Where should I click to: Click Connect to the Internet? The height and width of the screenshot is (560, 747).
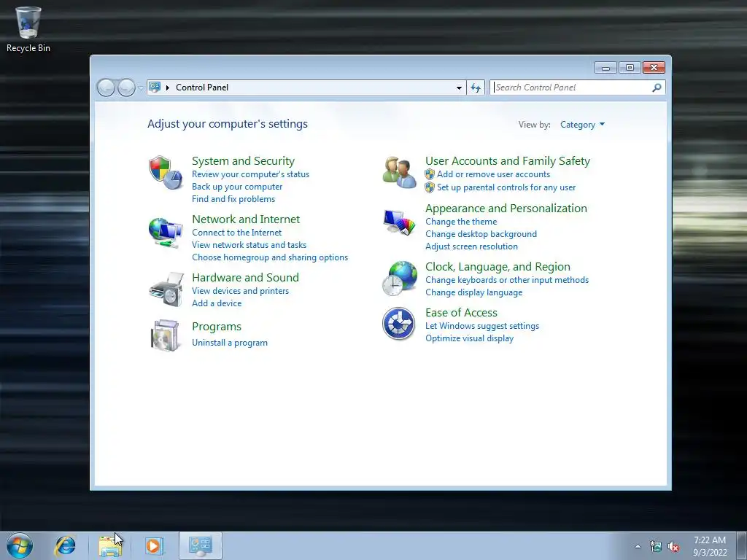point(236,233)
